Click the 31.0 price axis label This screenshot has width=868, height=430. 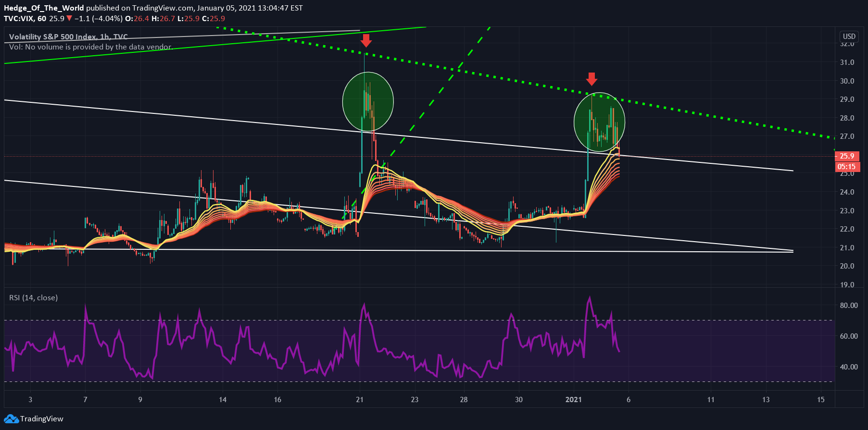pos(847,62)
